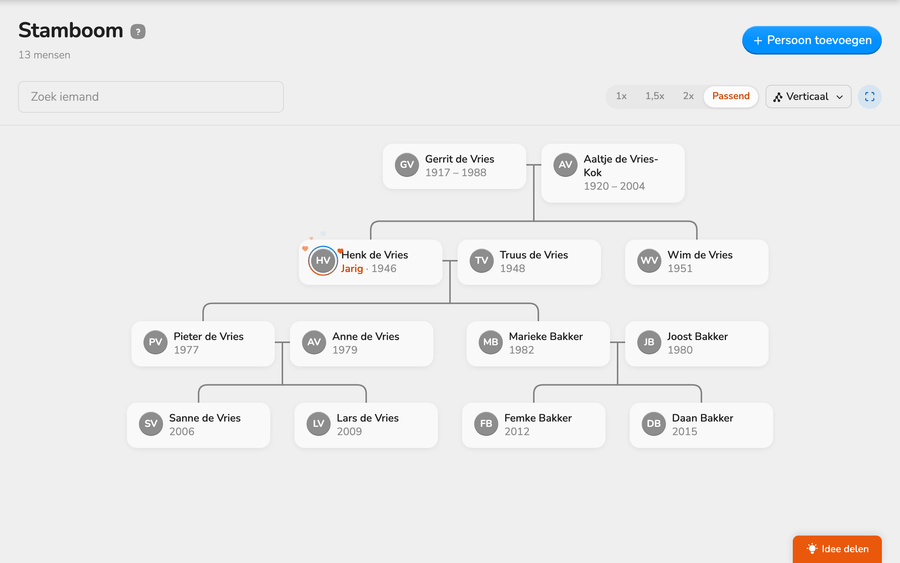Set zoom level to 1,5x
The height and width of the screenshot is (563, 900).
(x=654, y=96)
